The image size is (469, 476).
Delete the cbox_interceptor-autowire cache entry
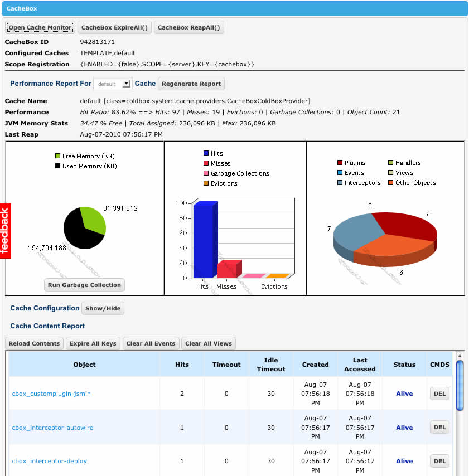[x=439, y=428]
